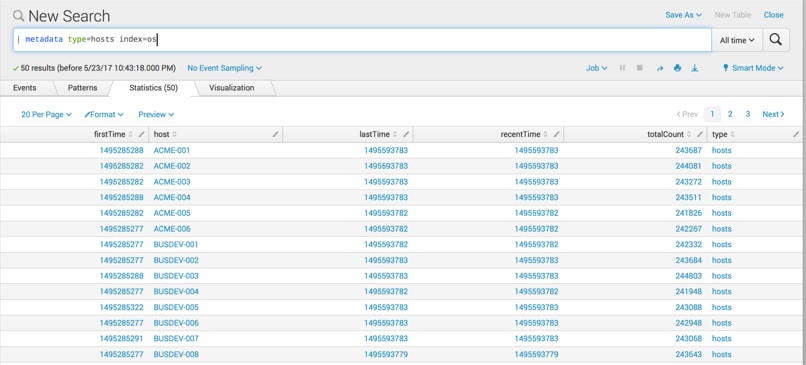Click recentTime value in ACME-006 row
This screenshot has height=365, width=806.
coord(536,229)
